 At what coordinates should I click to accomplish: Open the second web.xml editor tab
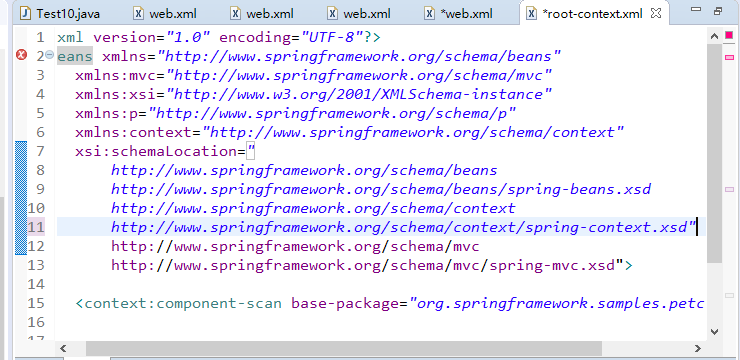coord(262,13)
